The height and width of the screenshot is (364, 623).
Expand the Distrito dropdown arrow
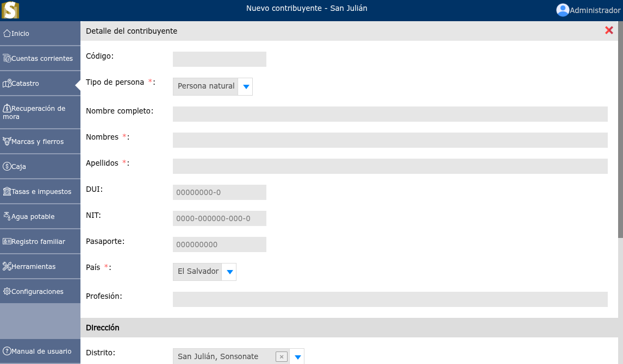click(x=297, y=357)
